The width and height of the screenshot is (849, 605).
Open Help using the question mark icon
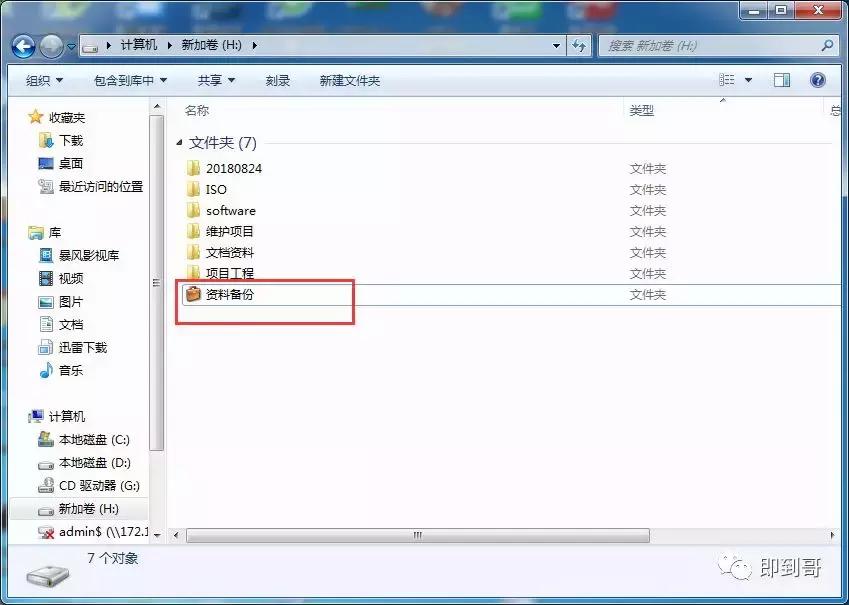(818, 79)
